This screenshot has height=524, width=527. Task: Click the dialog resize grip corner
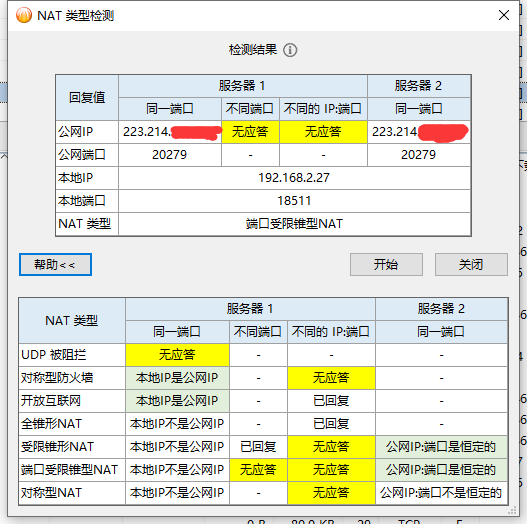[x=512, y=511]
